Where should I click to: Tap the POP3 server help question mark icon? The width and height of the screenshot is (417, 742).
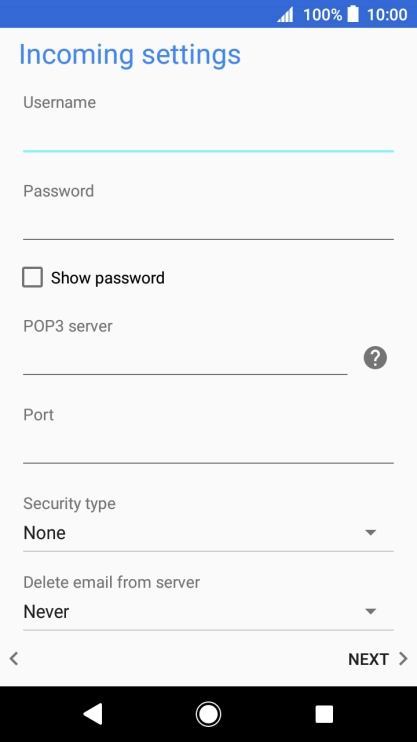(375, 358)
